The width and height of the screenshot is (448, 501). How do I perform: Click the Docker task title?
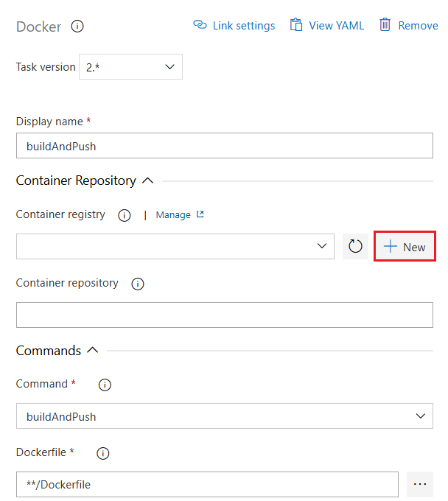pyautogui.click(x=38, y=27)
